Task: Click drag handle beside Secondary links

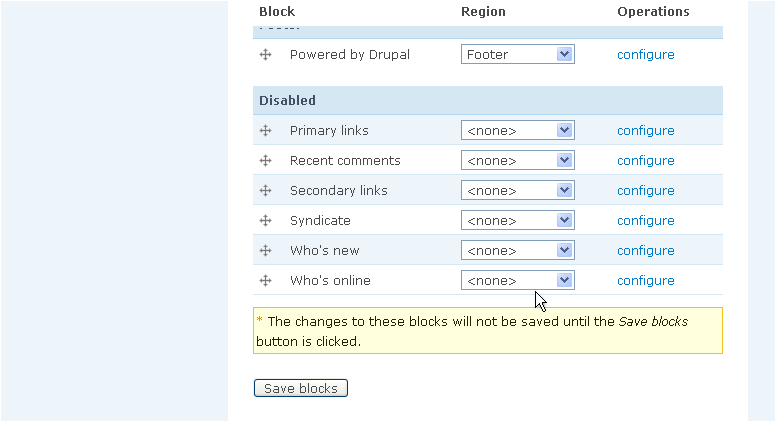Action: point(266,190)
